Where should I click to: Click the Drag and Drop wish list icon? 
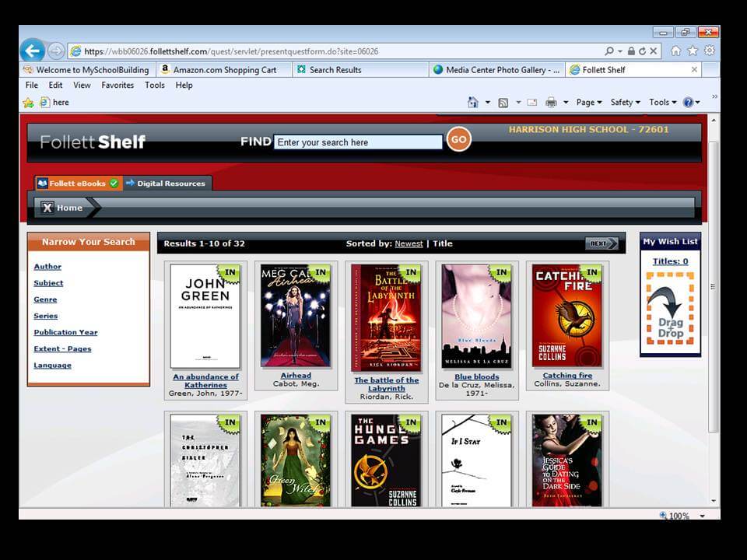(670, 308)
